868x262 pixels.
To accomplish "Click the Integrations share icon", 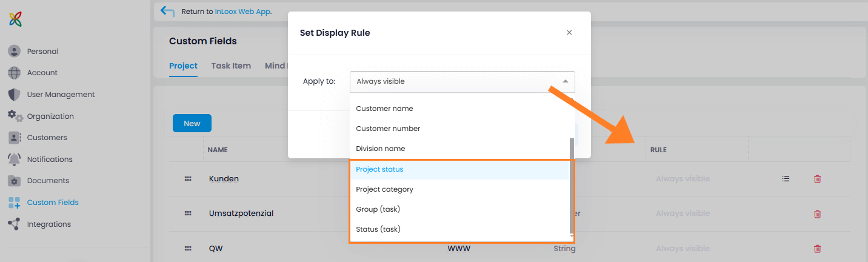I will [14, 224].
